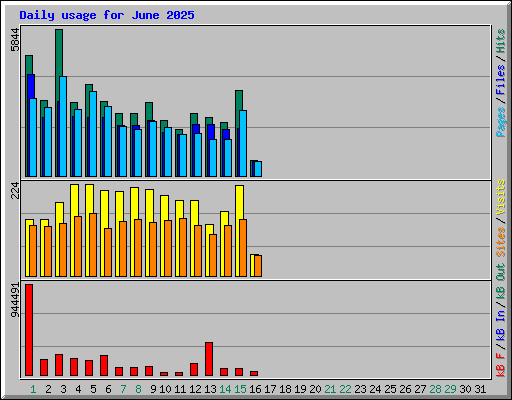Click day 25 on the date axis

coord(390,389)
